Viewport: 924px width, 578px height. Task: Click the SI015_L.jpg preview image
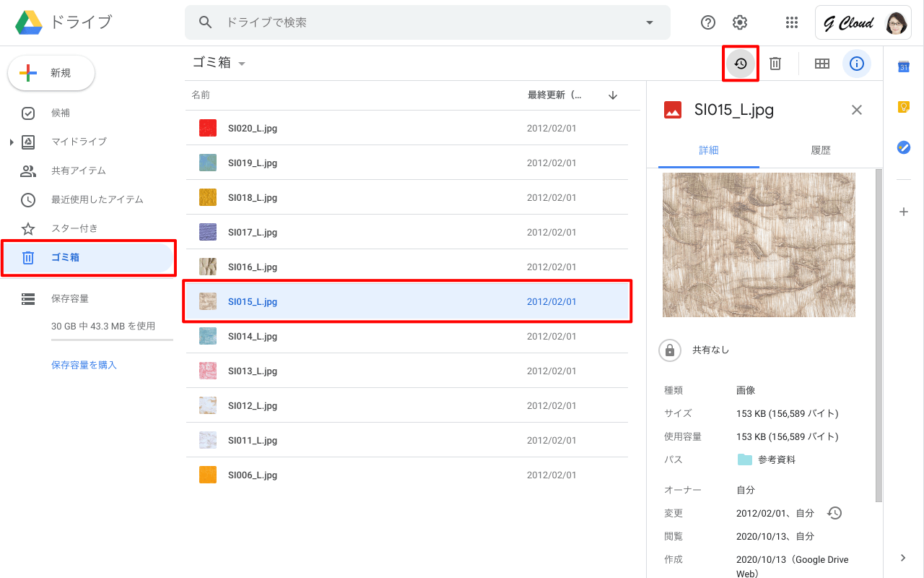(x=759, y=244)
